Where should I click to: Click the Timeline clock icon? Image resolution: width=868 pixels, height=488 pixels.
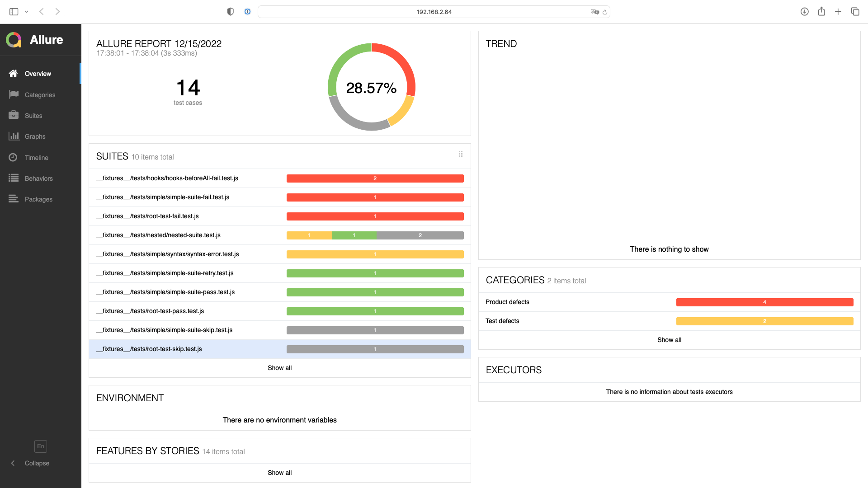pyautogui.click(x=14, y=157)
